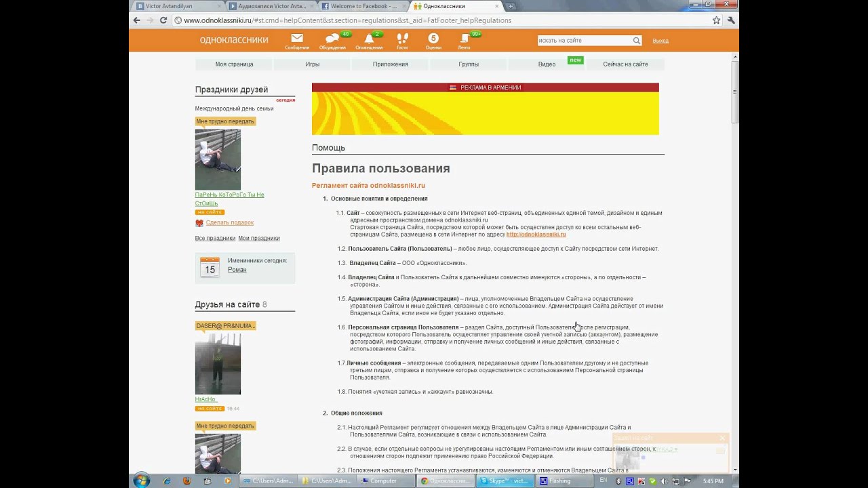This screenshot has width=868, height=488.
Task: Click the Сделать подарок link
Action: (x=230, y=222)
